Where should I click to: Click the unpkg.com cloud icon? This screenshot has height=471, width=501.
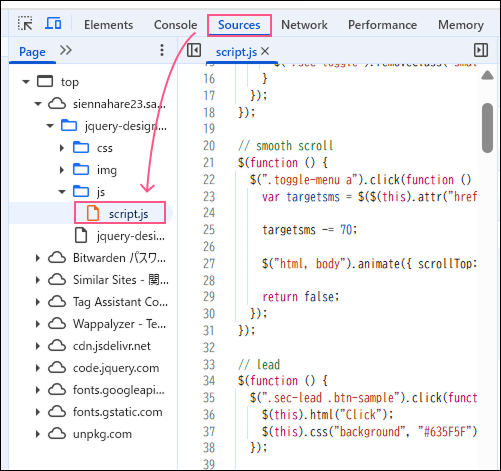tap(57, 433)
